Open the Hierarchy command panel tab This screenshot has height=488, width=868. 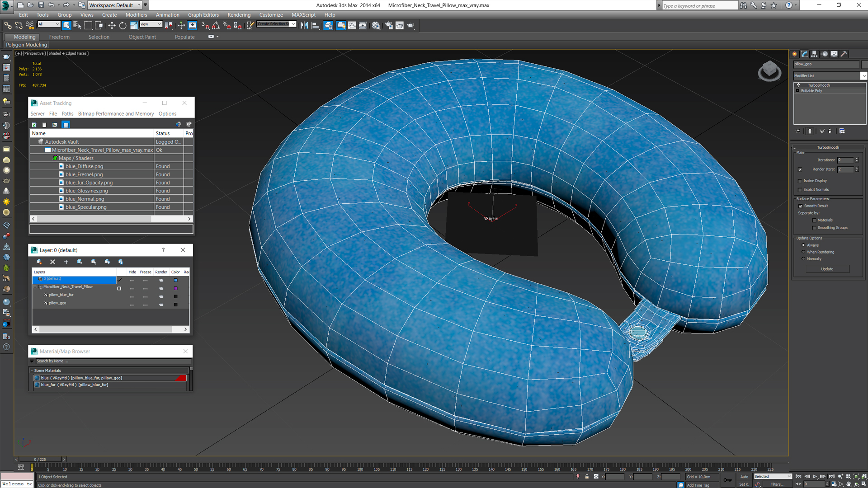coord(814,54)
